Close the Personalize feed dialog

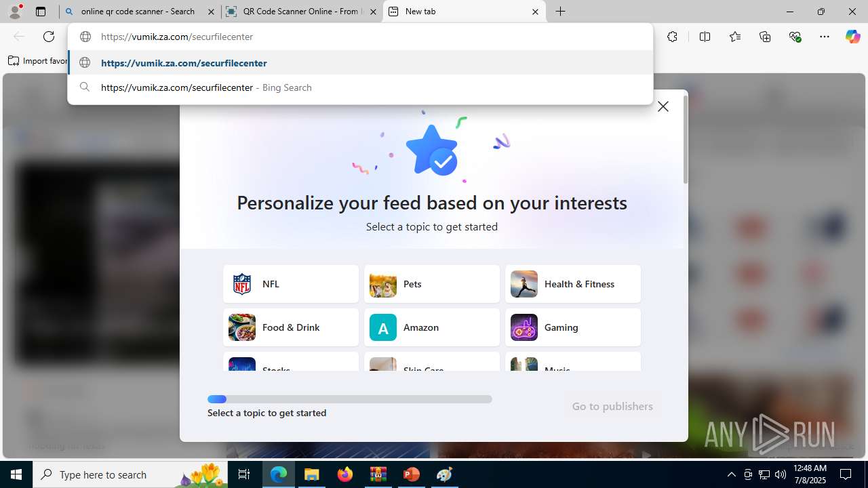663,106
